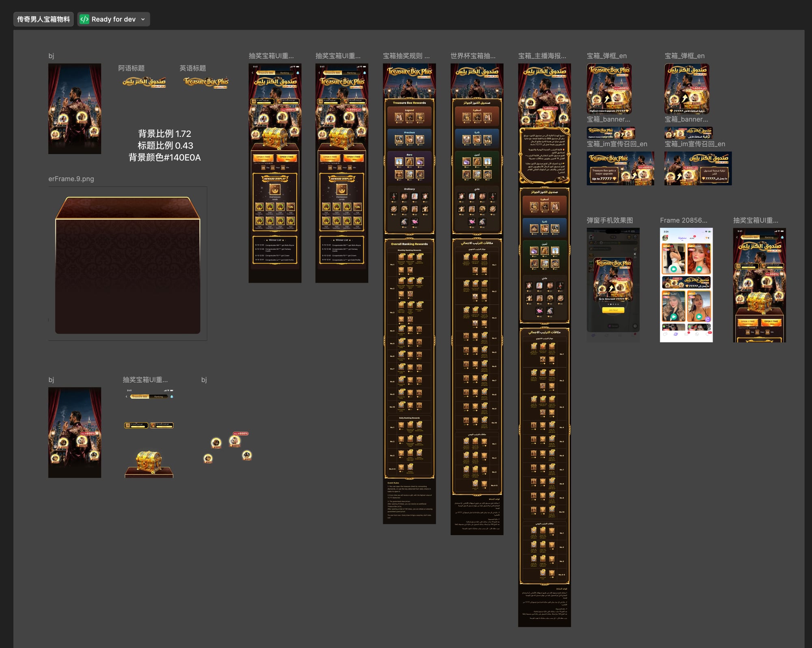Select the 宝箱_主播海报... frame label
812x648 pixels.
[x=542, y=56]
